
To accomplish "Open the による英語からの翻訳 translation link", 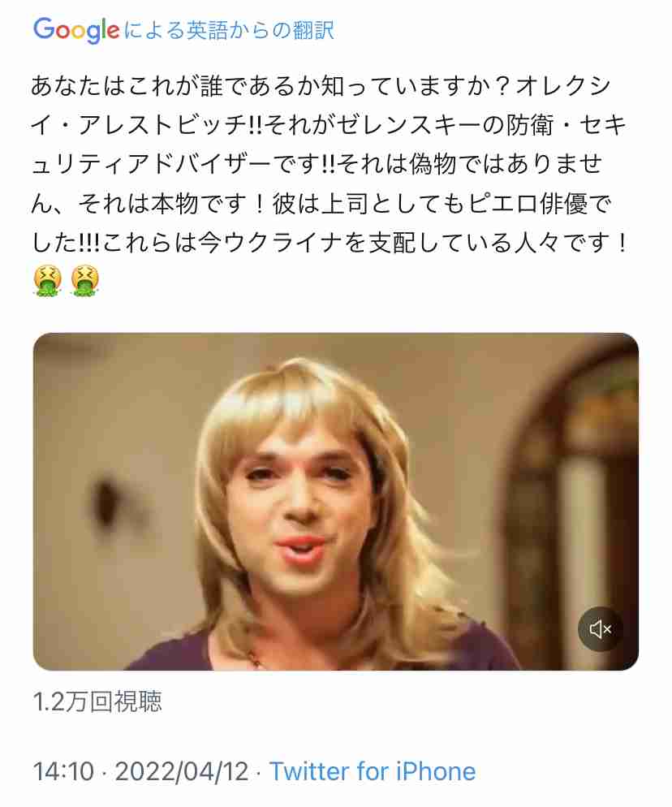I will [229, 31].
